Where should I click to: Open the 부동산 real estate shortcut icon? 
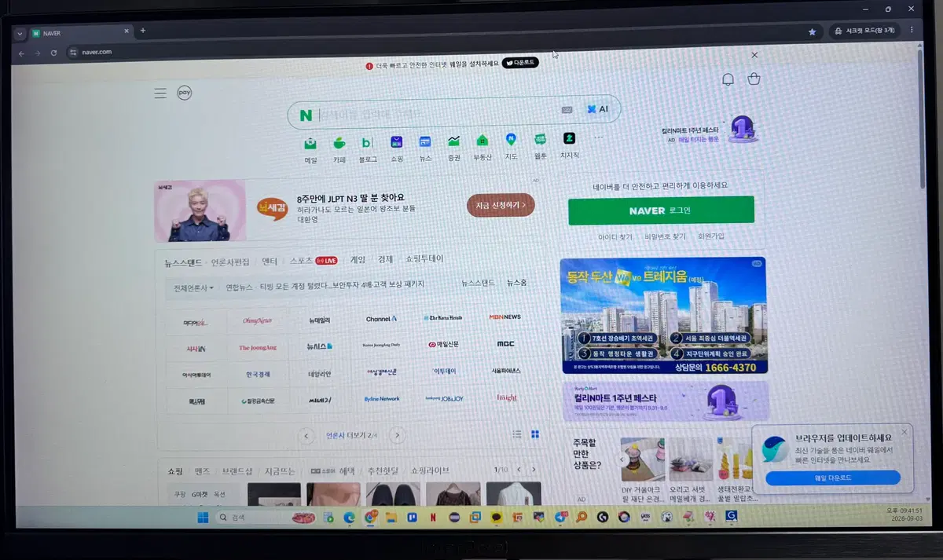pyautogui.click(x=482, y=141)
